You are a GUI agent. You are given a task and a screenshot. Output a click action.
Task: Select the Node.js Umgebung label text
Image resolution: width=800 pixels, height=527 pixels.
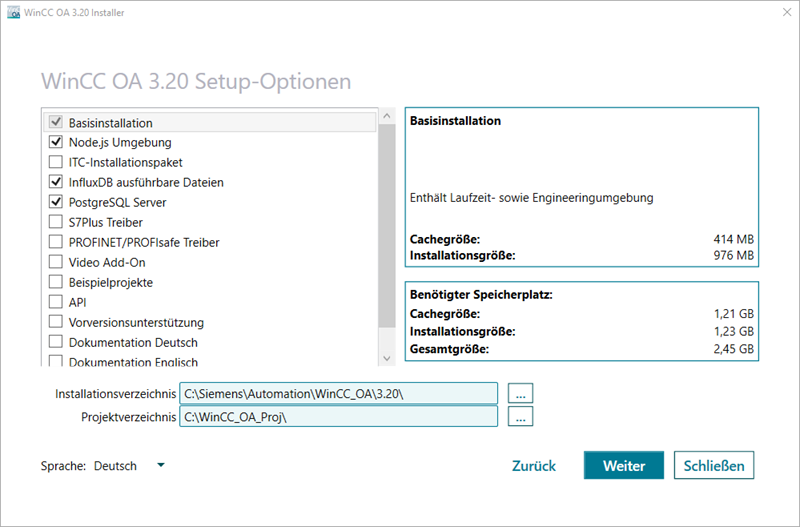tap(120, 142)
